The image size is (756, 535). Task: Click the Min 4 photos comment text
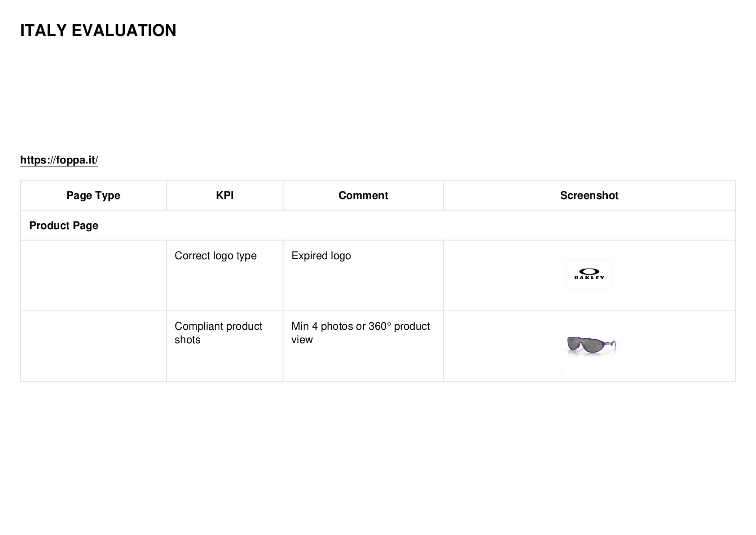(x=360, y=333)
